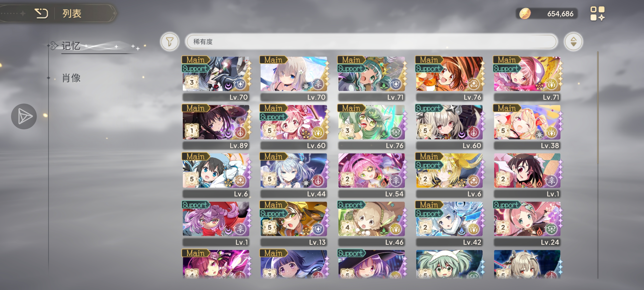Click the round paper-plane arrow button
This screenshot has height=290, width=644.
(24, 116)
